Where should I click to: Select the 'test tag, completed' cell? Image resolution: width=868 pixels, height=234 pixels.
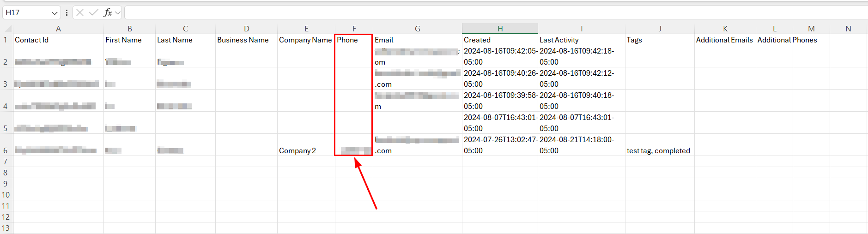point(659,150)
